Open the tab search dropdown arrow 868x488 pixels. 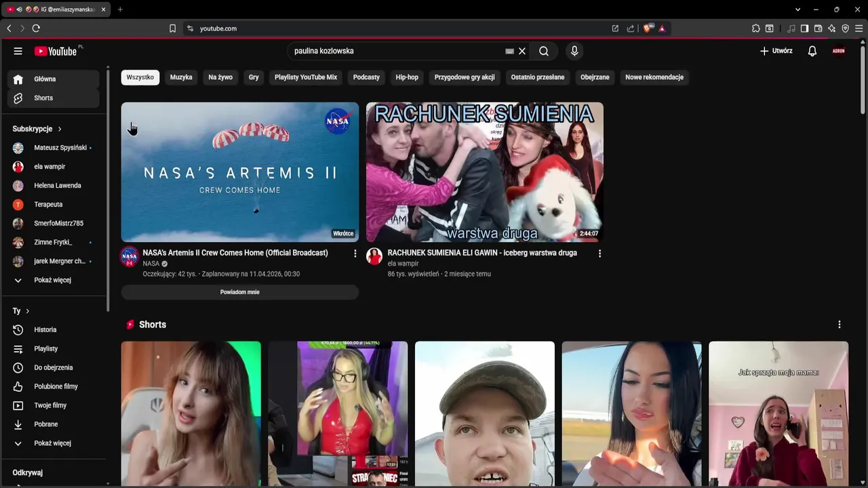click(797, 9)
